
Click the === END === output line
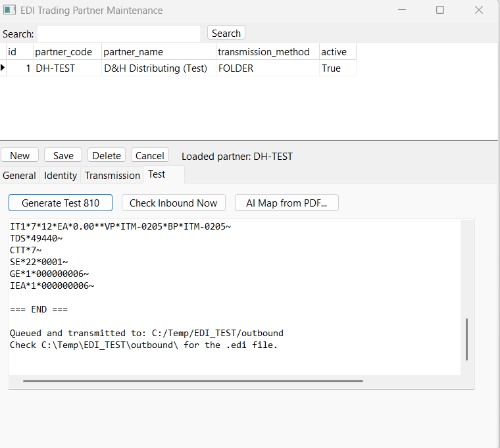tap(39, 309)
